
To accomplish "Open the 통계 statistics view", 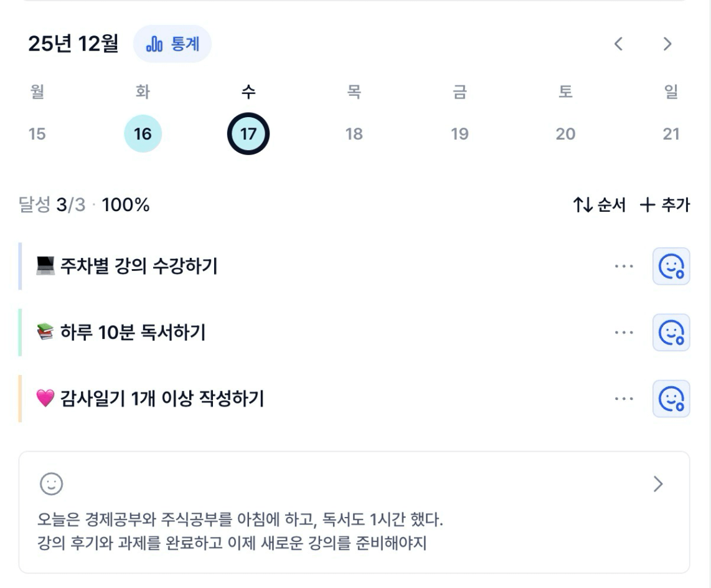I will [x=172, y=44].
